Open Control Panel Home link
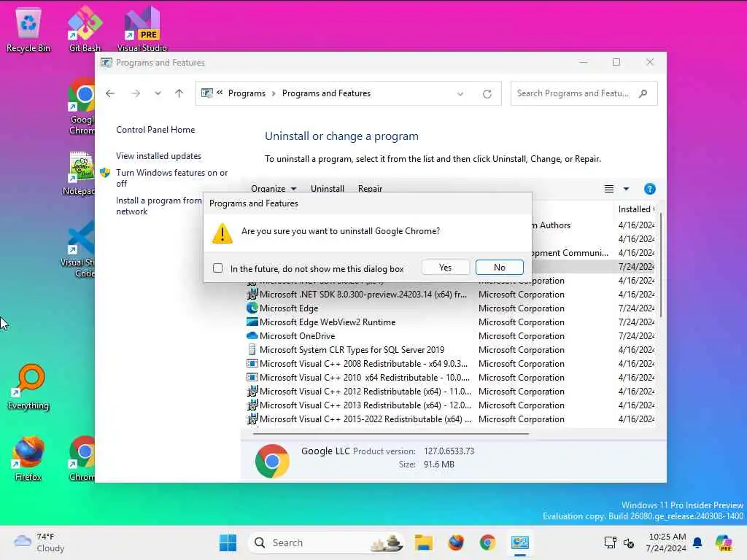The width and height of the screenshot is (747, 560). [155, 130]
